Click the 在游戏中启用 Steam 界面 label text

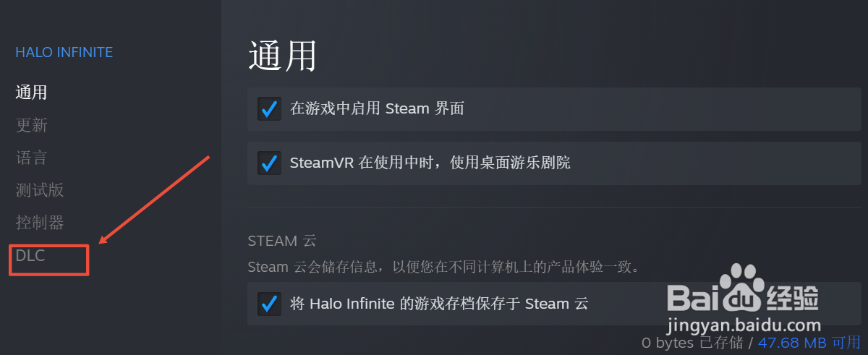pyautogui.click(x=377, y=109)
